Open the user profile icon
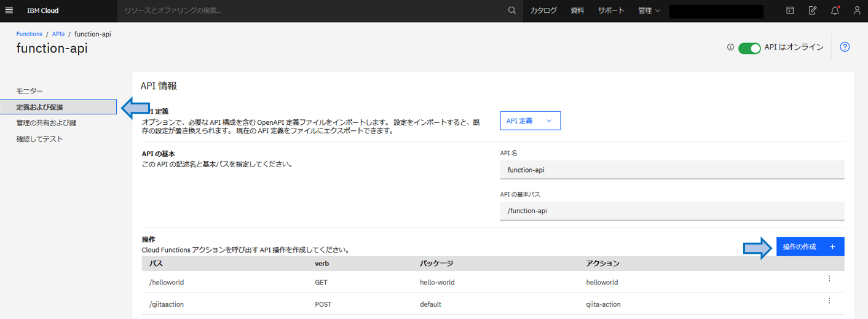This screenshot has height=319, width=868. (x=857, y=10)
